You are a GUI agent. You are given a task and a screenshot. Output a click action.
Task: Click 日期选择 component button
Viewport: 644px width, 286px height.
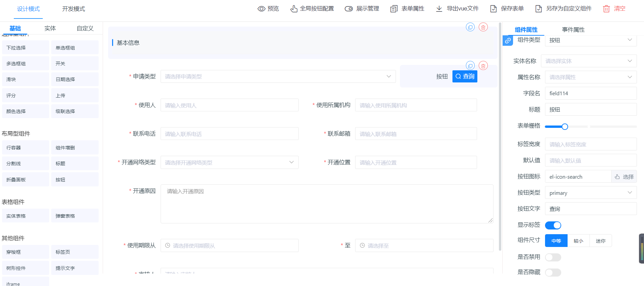pos(75,79)
